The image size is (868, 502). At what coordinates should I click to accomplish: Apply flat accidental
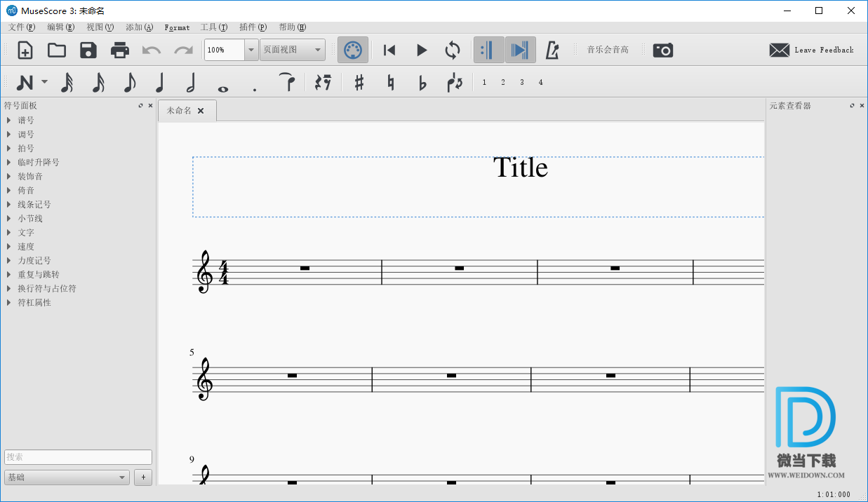422,83
